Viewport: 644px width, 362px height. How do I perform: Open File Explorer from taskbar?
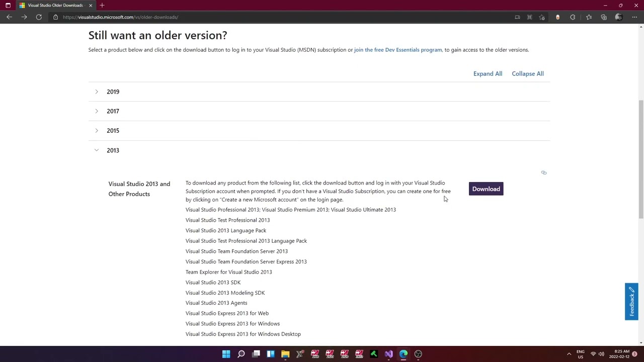(x=285, y=354)
